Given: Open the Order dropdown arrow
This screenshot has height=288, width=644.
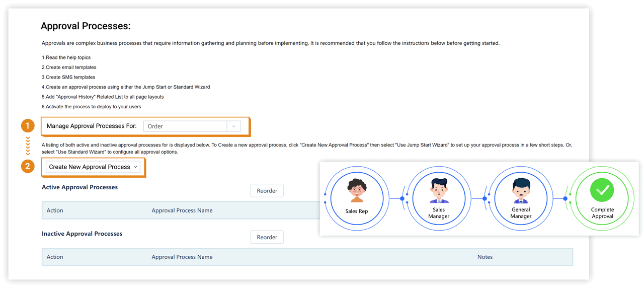Looking at the screenshot, I should click(x=233, y=126).
